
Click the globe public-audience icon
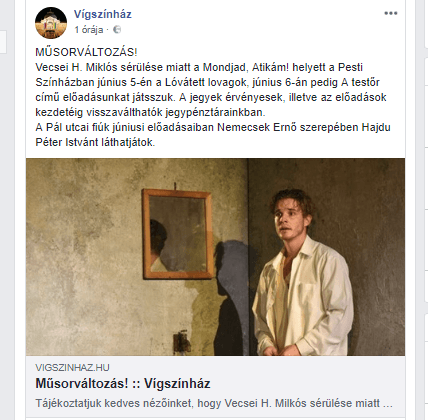pos(117,30)
